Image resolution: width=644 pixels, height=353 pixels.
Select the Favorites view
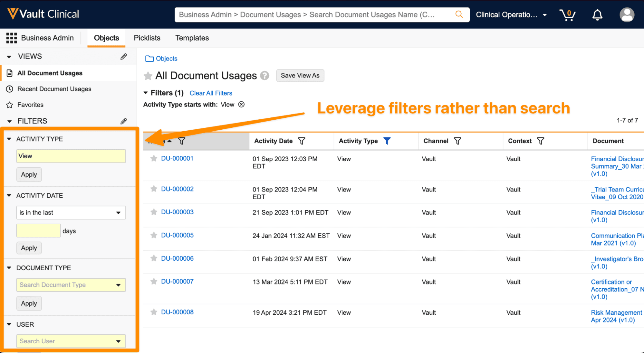[x=30, y=105]
